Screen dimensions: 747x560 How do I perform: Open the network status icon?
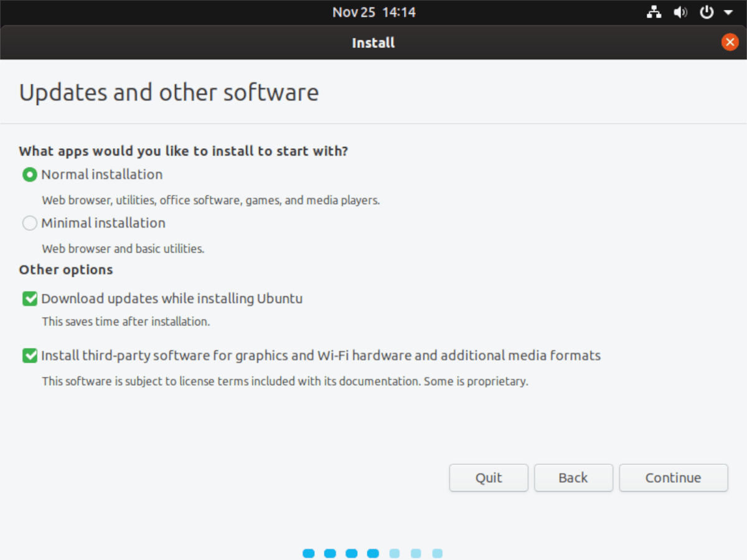654,12
